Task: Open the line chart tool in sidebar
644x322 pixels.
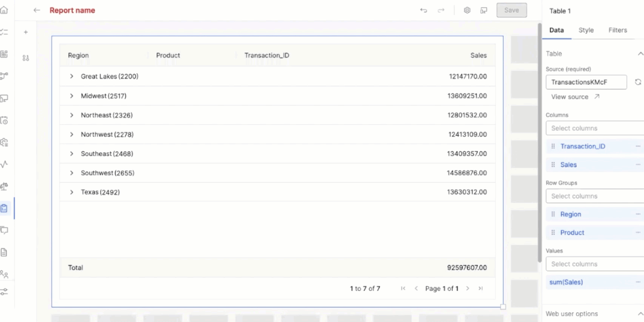Action: click(x=4, y=164)
